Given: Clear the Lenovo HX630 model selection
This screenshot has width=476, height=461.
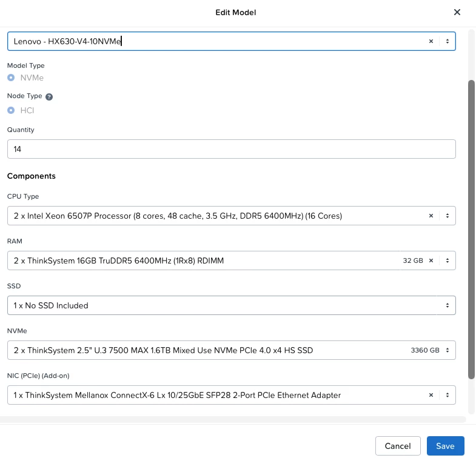Looking at the screenshot, I should click(x=431, y=41).
